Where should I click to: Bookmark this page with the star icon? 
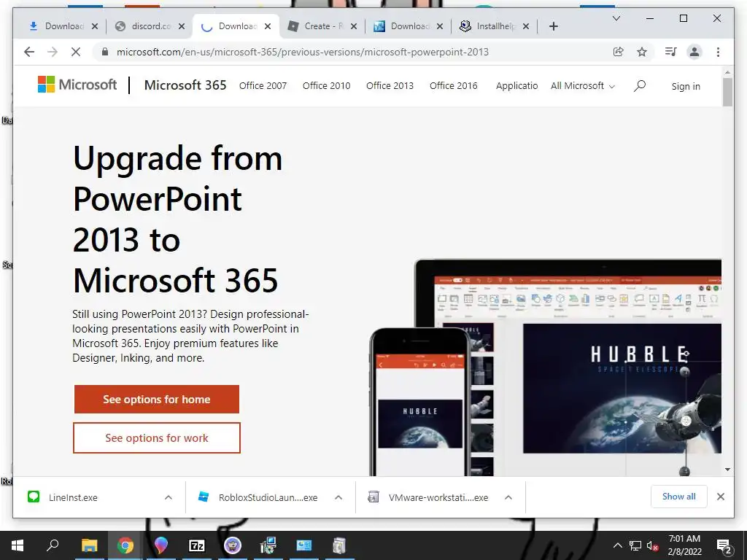pos(642,52)
